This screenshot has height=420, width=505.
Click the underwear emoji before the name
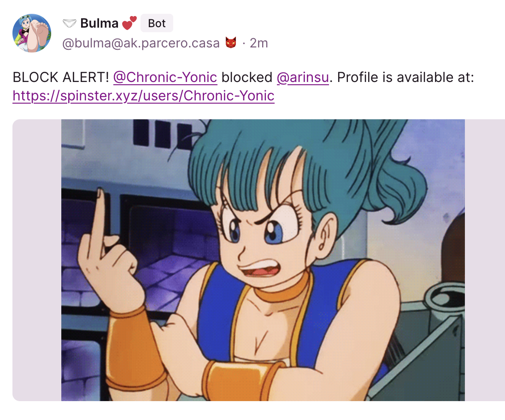69,23
